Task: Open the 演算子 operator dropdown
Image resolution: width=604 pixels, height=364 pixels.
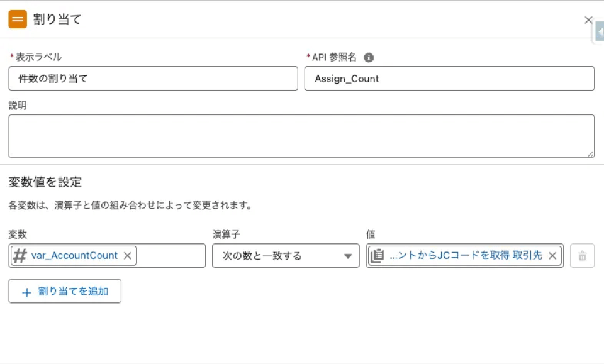Action: tap(286, 255)
